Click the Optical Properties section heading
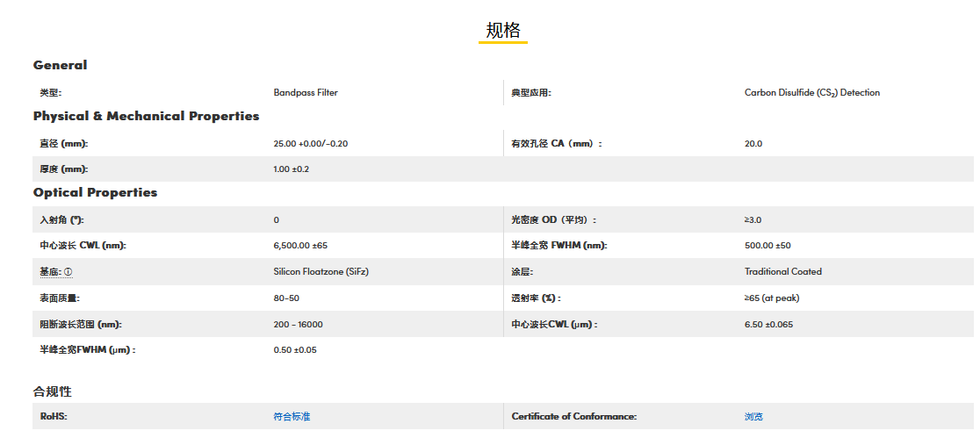 (x=95, y=192)
